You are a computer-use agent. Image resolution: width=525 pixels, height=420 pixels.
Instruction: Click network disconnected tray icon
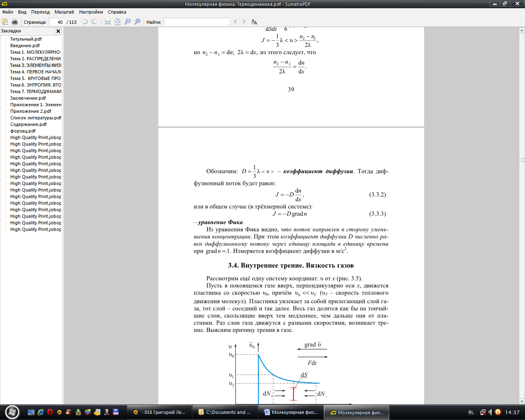click(483, 412)
